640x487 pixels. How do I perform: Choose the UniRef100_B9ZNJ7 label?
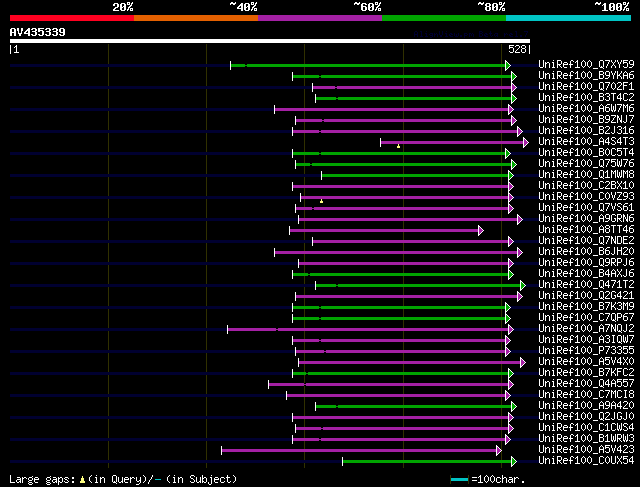[586, 120]
